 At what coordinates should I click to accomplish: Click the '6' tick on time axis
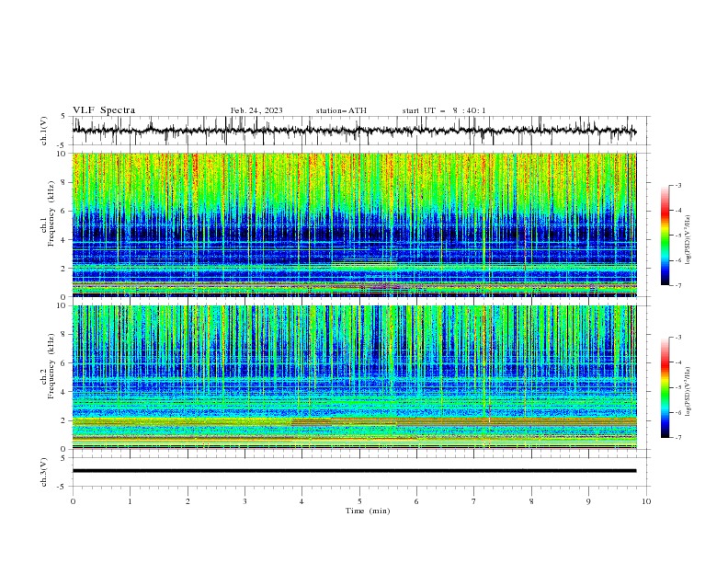click(416, 501)
